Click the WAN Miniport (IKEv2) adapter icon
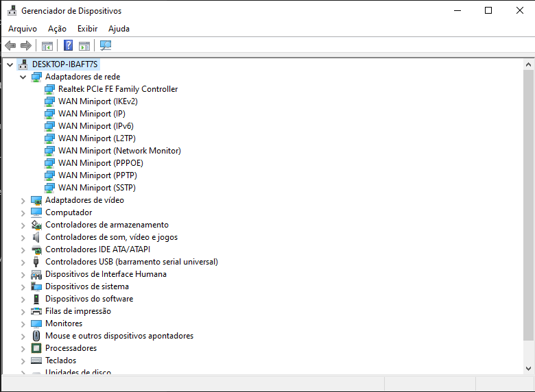This screenshot has height=392, width=535. (49, 101)
